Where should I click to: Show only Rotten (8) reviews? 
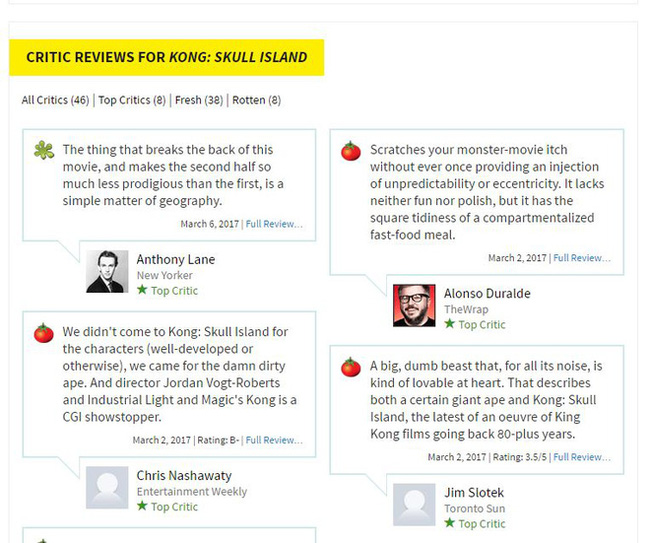[x=257, y=100]
